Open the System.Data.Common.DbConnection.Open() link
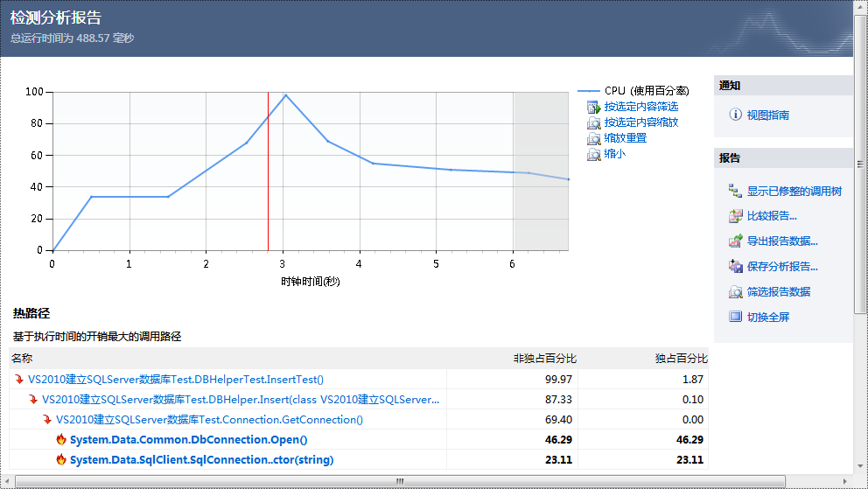Screen dimensions: 868x489 click(188, 440)
